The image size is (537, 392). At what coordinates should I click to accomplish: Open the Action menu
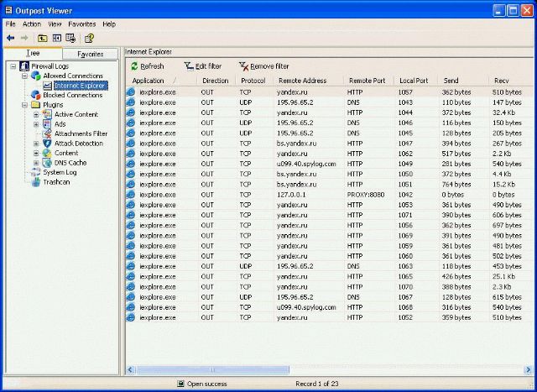click(32, 24)
